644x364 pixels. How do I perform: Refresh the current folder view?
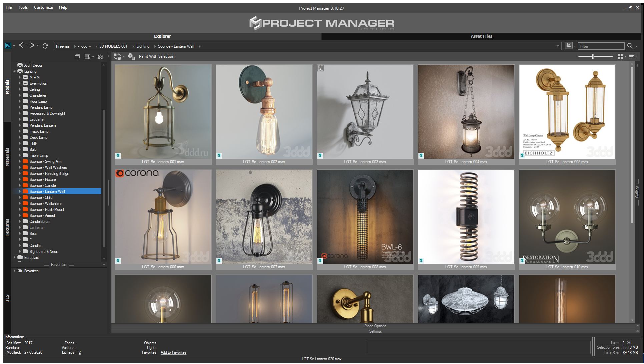(45, 46)
